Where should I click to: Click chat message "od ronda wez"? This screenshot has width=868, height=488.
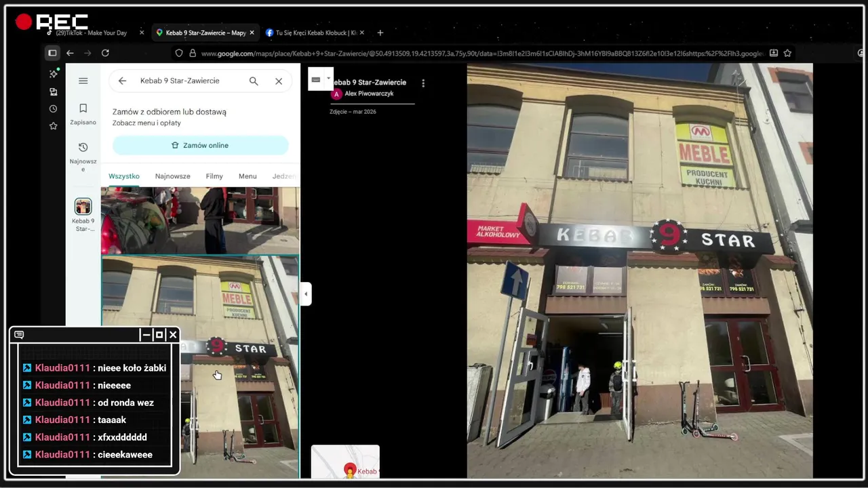[x=125, y=403]
